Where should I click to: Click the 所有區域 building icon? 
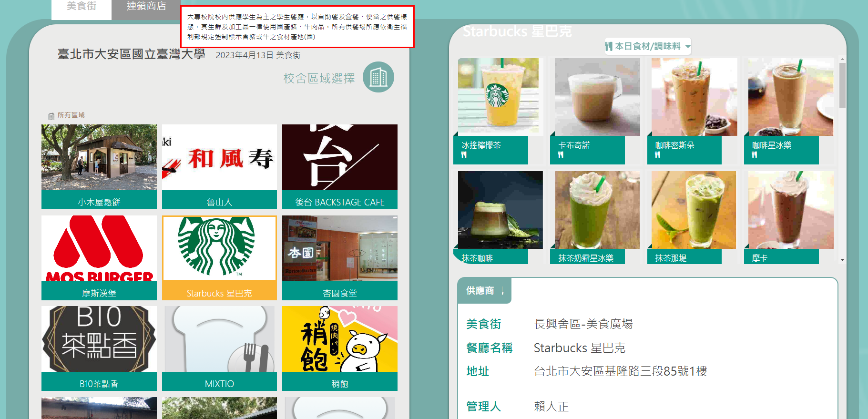point(51,116)
